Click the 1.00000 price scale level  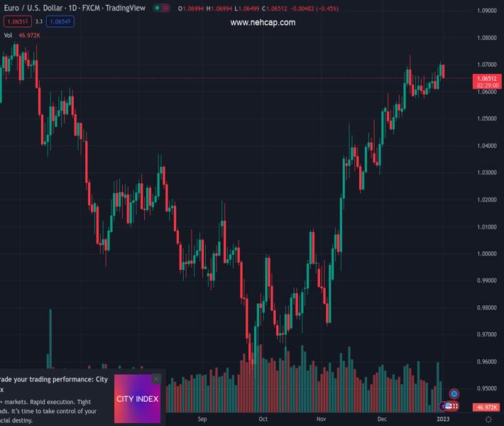pyautogui.click(x=486, y=253)
